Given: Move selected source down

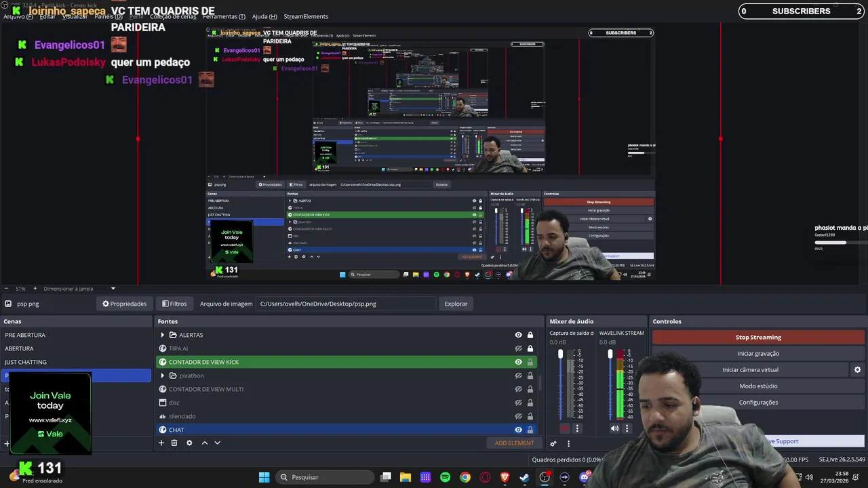Looking at the screenshot, I should [x=218, y=443].
